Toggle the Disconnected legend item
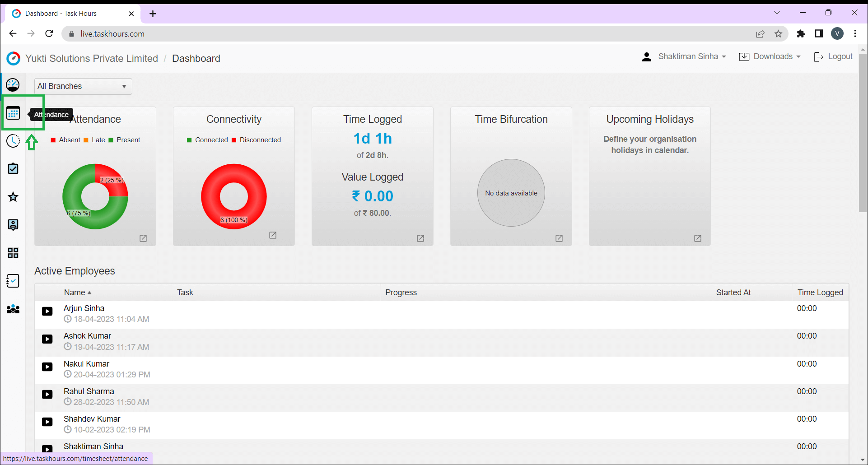The height and width of the screenshot is (465, 868). point(256,140)
